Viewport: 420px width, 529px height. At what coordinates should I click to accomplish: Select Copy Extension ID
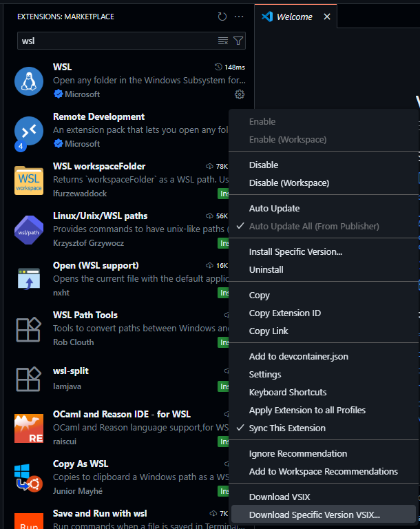tap(322, 313)
